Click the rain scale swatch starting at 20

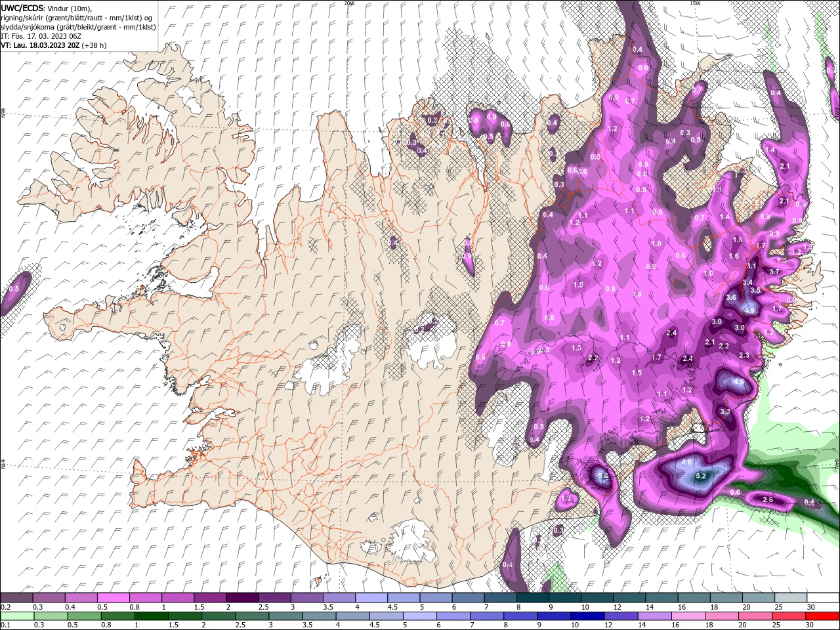[755, 616]
